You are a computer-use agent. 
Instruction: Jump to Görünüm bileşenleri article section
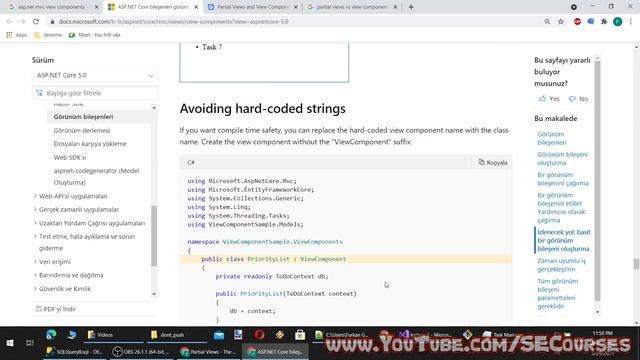551,138
